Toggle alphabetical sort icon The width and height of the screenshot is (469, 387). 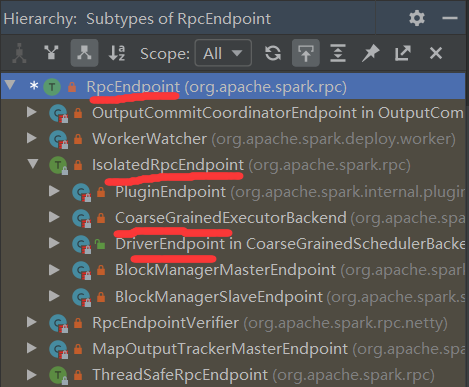coord(117,53)
